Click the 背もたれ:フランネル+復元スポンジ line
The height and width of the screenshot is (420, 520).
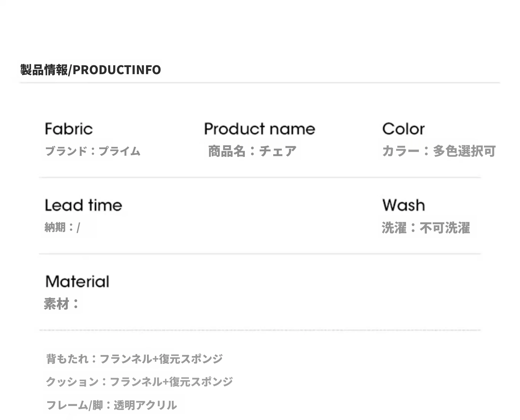coord(134,359)
